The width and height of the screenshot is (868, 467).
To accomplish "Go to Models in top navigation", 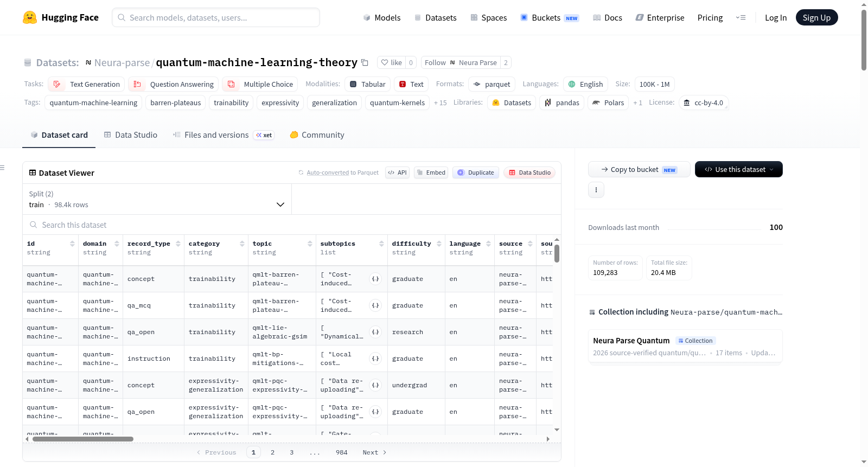I will (x=382, y=17).
